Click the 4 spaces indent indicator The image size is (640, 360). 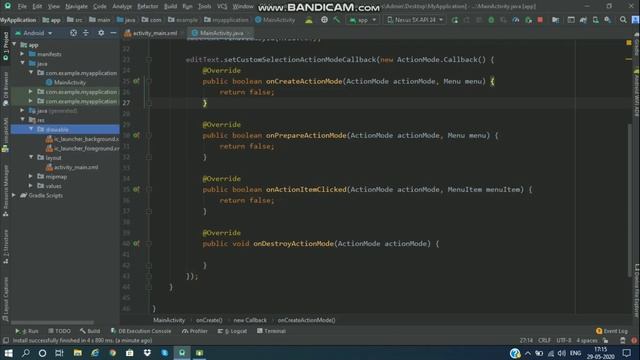(587, 340)
